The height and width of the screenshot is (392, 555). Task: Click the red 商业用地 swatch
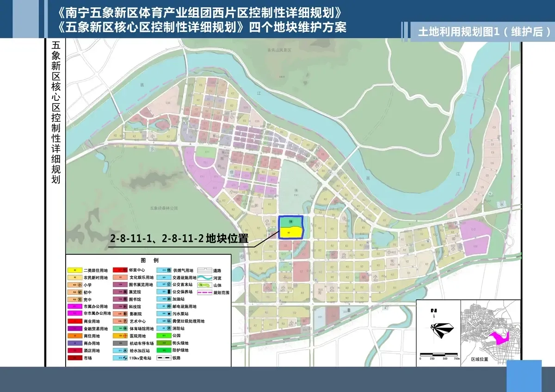[x=75, y=321]
